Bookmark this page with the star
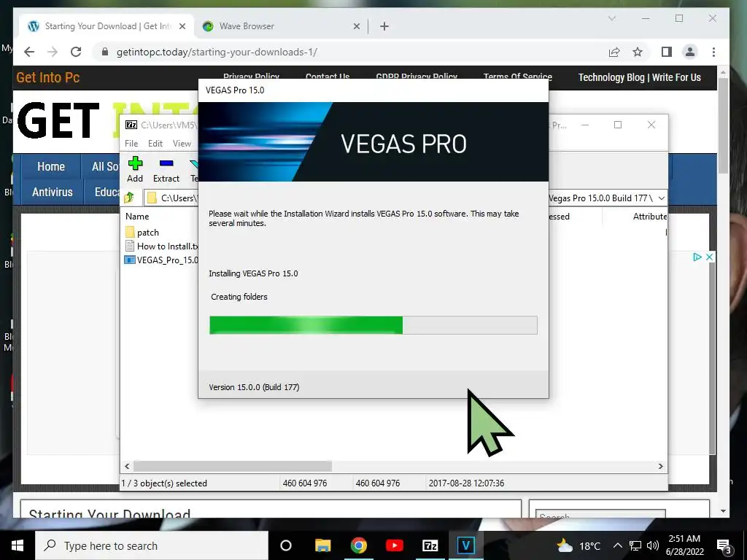This screenshot has width=747, height=560. [638, 52]
